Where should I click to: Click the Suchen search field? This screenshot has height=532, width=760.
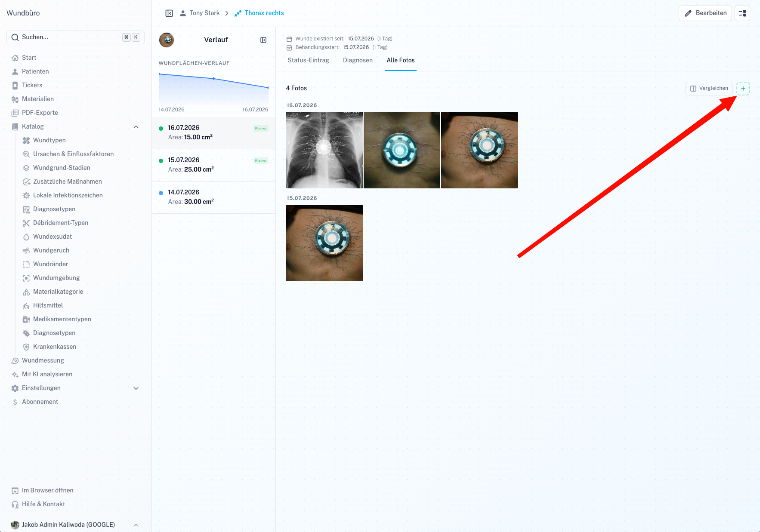pos(75,37)
